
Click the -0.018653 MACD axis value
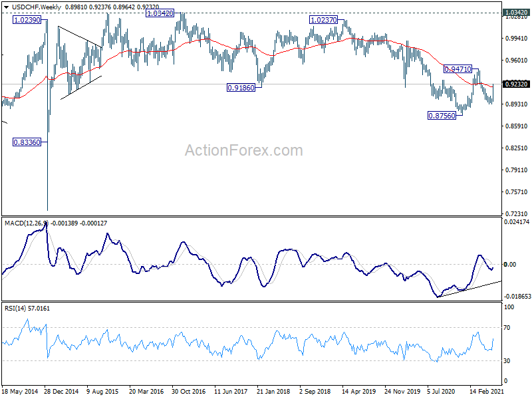pyautogui.click(x=517, y=297)
